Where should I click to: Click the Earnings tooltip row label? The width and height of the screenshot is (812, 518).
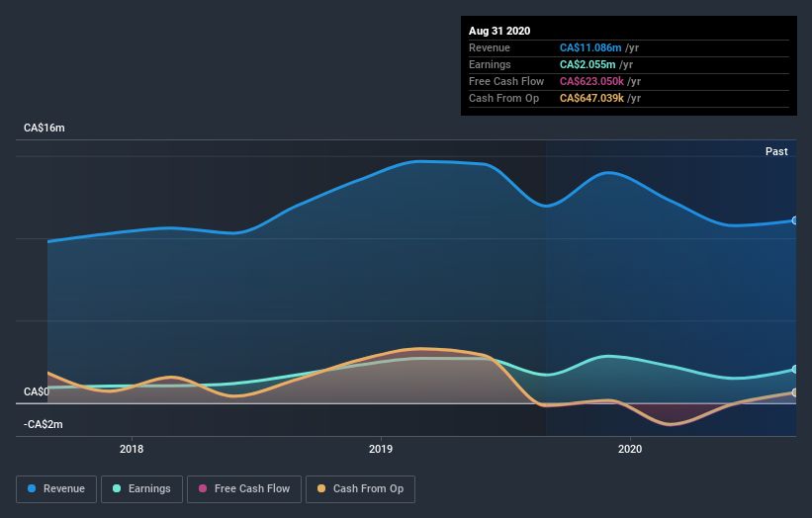(490, 64)
